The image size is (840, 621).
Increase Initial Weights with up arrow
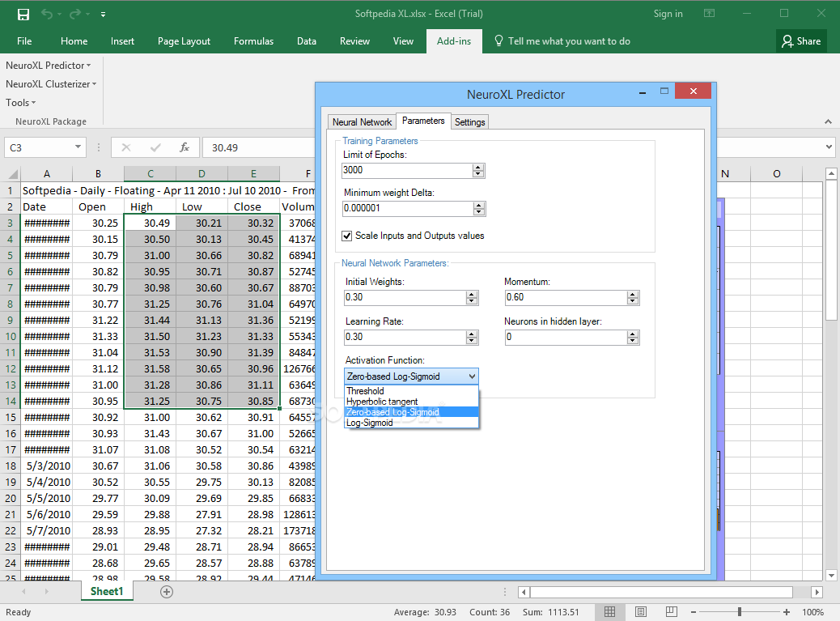tap(472, 294)
